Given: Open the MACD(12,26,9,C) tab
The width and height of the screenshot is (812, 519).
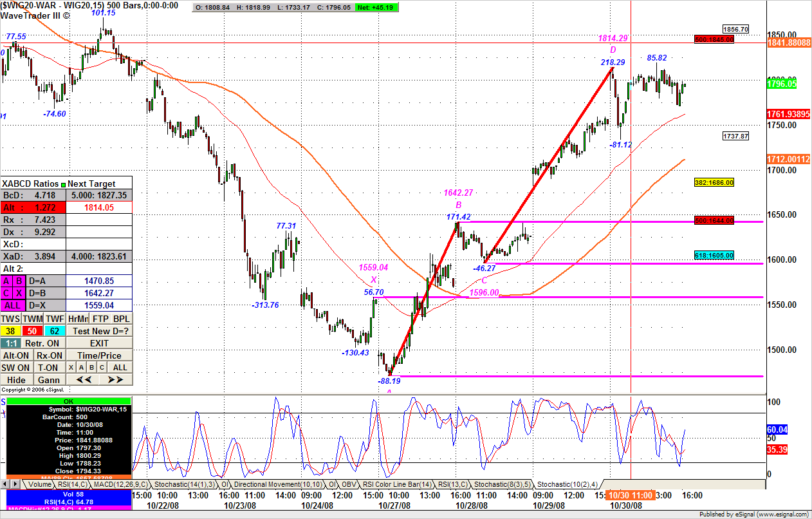Looking at the screenshot, I should (121, 484).
